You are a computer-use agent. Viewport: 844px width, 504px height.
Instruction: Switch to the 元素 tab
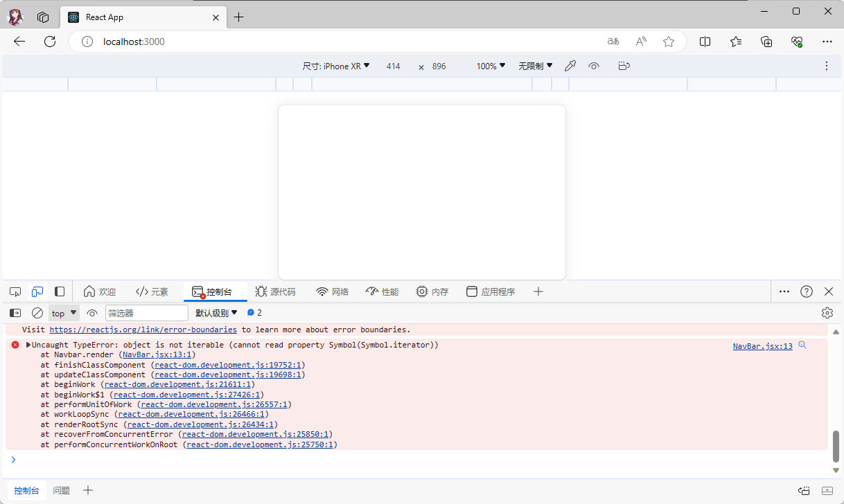(152, 291)
